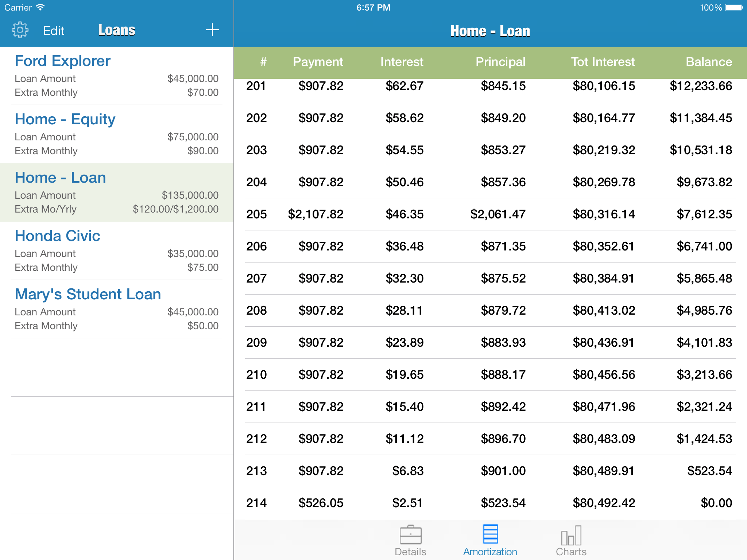Click the Balance column header
This screenshot has height=560, width=747.
(x=709, y=62)
